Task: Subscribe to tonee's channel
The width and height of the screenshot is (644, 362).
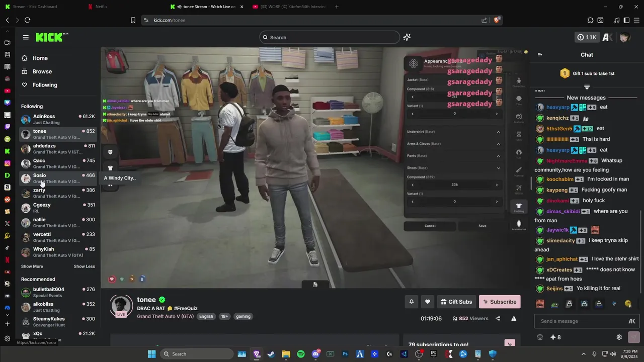Action: pos(500,302)
